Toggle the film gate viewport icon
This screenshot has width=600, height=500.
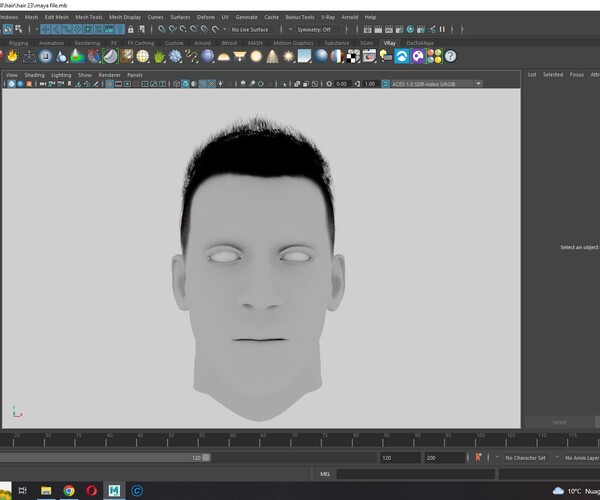119,84
